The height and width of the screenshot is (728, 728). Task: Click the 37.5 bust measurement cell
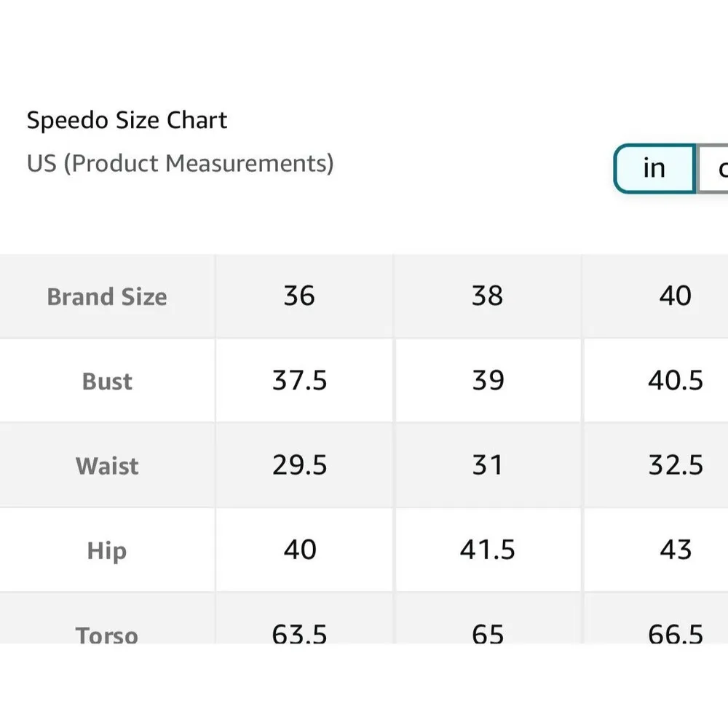pos(299,381)
